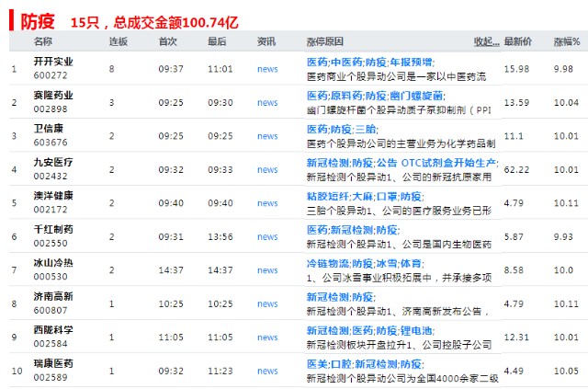The image size is (588, 389).
Task: Click stock code 002589
Action: (x=51, y=377)
